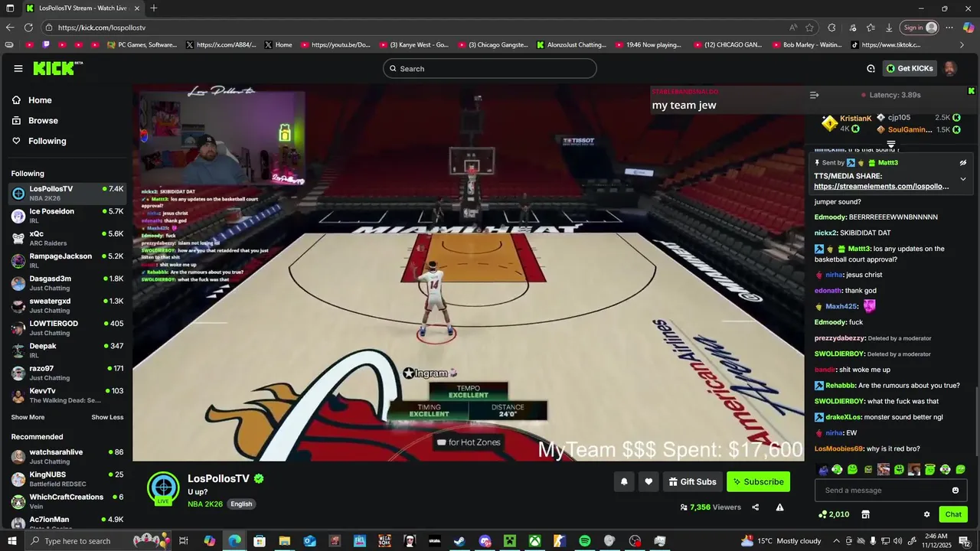Toggle the follow heart for LosPollosTV
This screenshot has height=551, width=980.
(648, 481)
